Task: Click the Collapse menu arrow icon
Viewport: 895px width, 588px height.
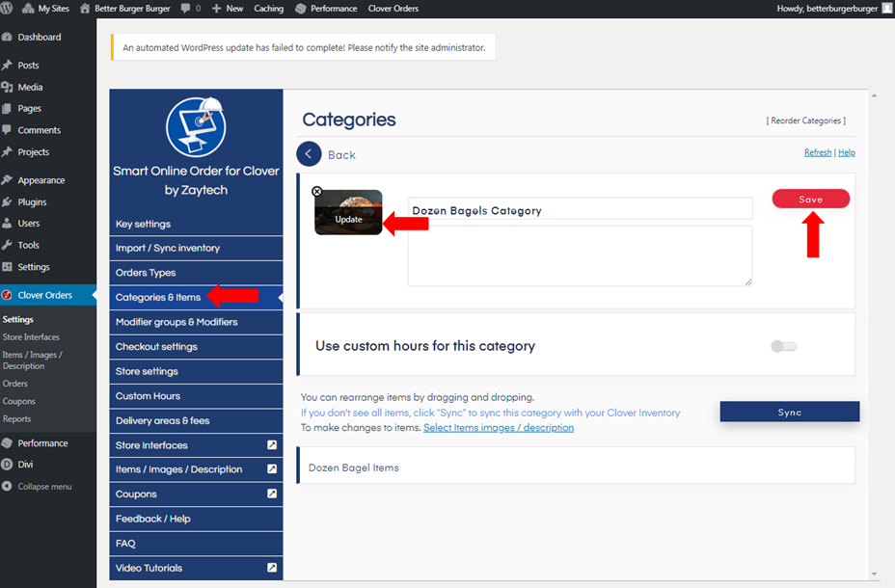Action: (7, 487)
